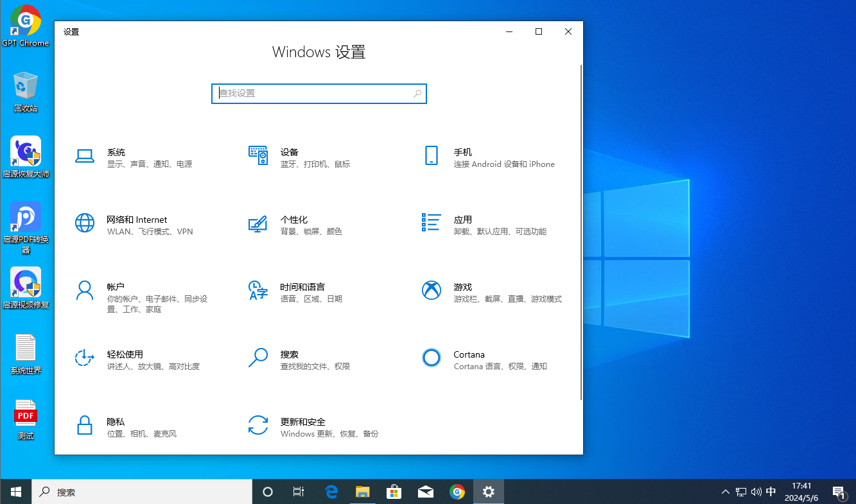Click the 查找设置 search field
856x504 pixels.
[x=319, y=94]
